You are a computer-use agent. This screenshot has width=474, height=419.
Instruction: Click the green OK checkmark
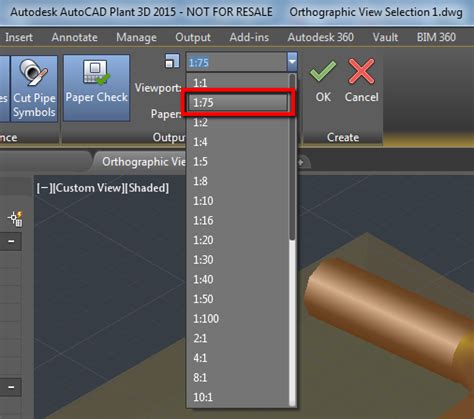[322, 71]
